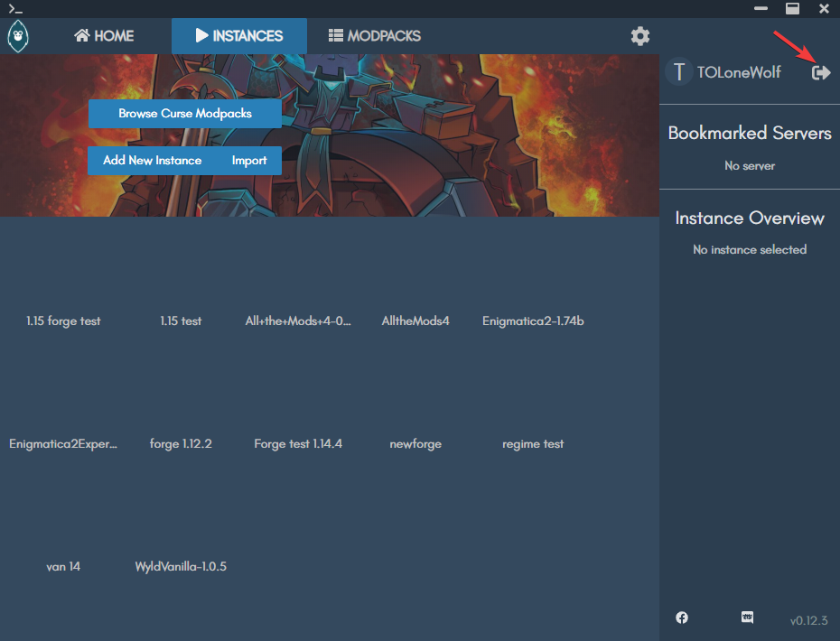
Task: Minimize the launcher window
Action: coord(761,8)
